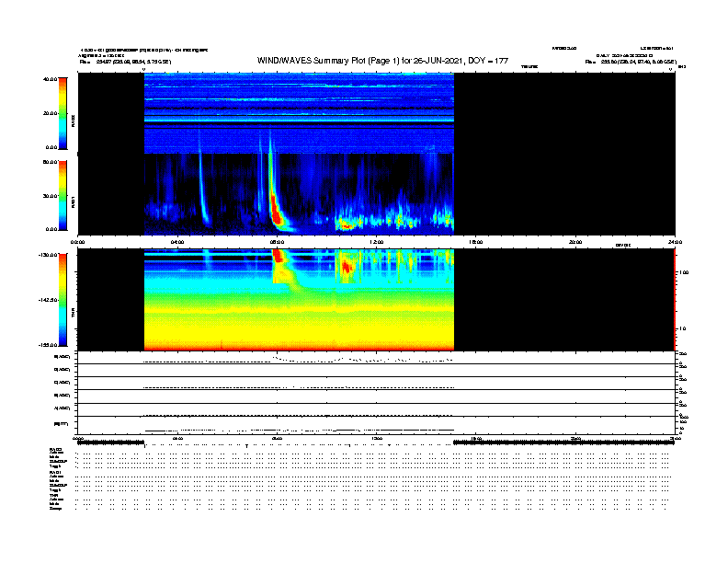Click the bright red burst in RAD1 spectrogram
Image resolution: width=728 pixels, height=563 pixels.
(x=276, y=210)
